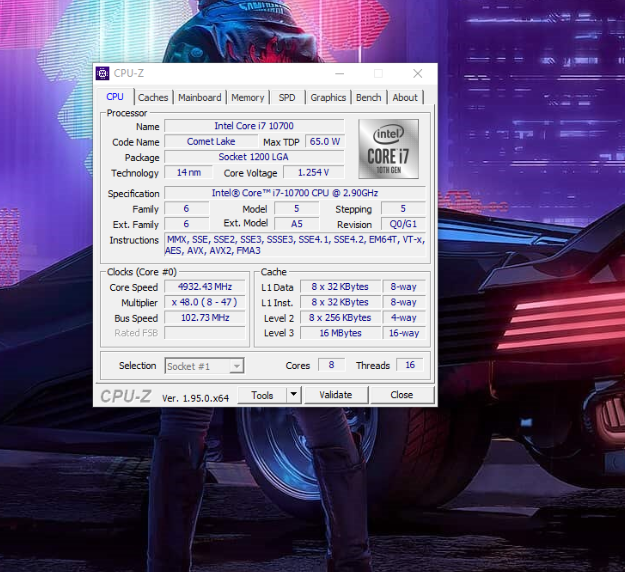Show the About tab
Viewport: 625px width, 572px height.
(x=405, y=98)
